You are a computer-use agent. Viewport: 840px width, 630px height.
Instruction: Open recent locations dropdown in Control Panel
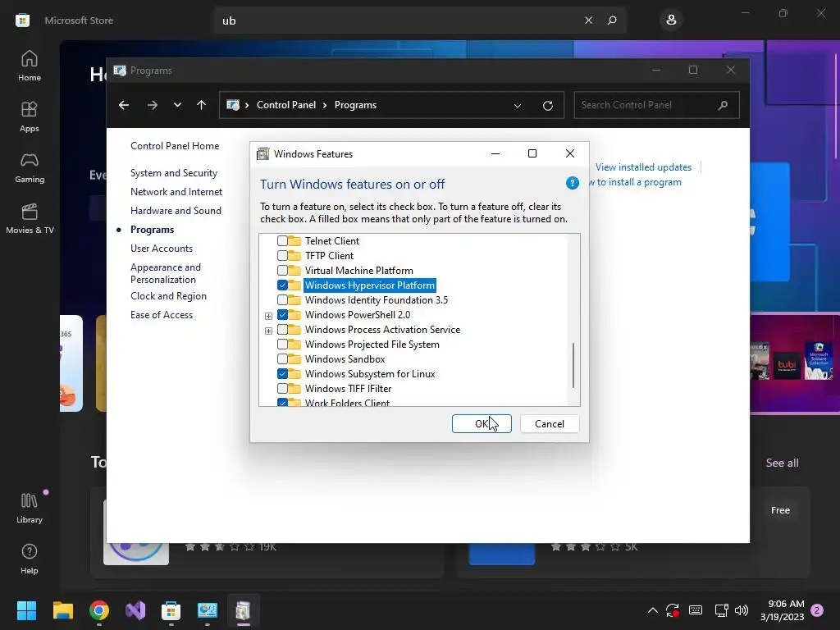click(x=177, y=105)
